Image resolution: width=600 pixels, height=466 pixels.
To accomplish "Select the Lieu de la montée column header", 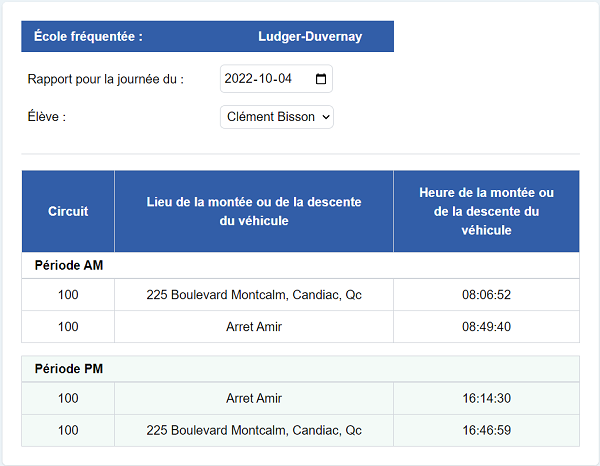I will [254, 211].
